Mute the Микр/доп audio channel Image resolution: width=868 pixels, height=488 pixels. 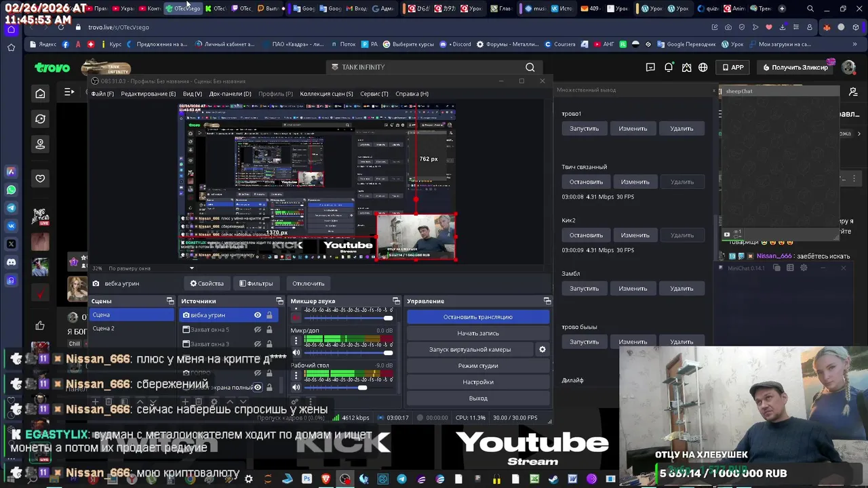[296, 352]
